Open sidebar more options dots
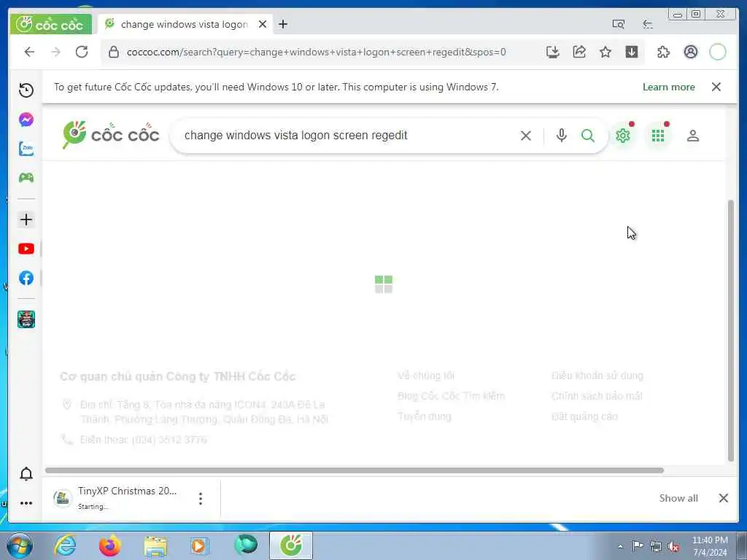Image resolution: width=747 pixels, height=560 pixels. point(26,503)
